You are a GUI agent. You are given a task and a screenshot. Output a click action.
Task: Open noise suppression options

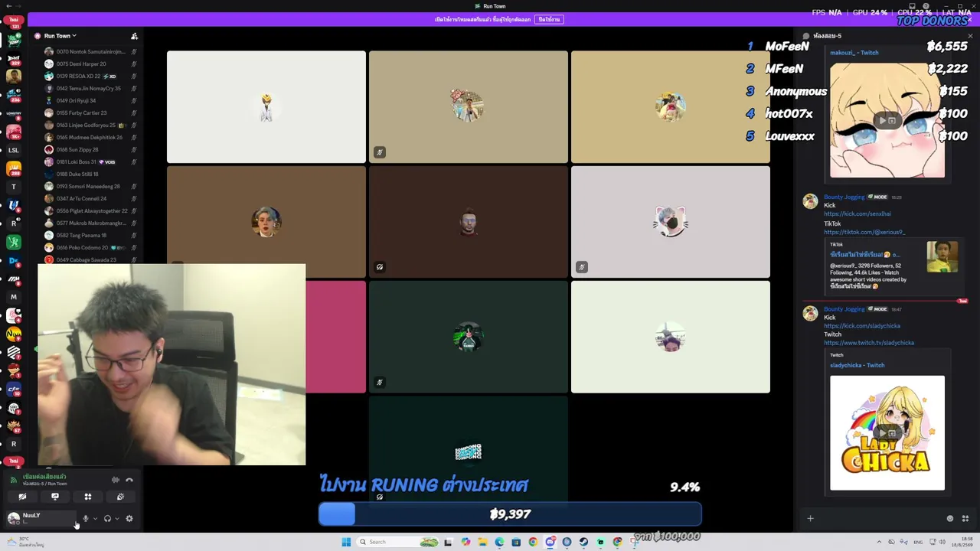(x=115, y=480)
